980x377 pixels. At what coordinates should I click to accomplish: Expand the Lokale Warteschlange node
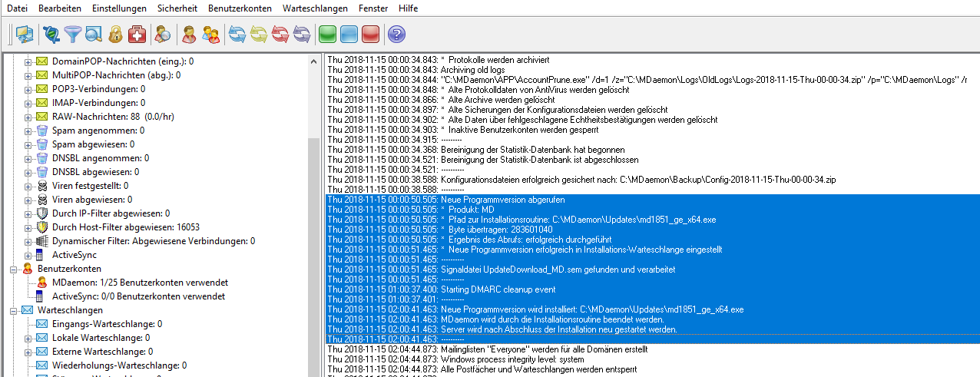(28, 338)
